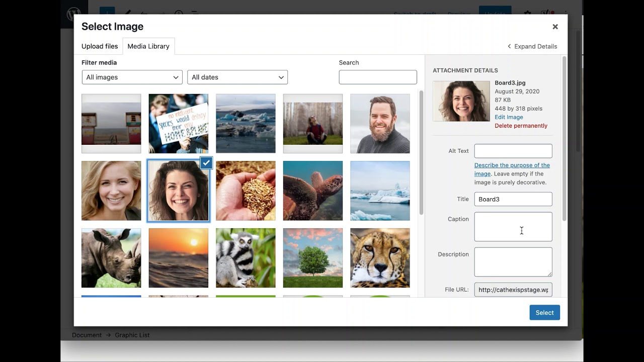Click into the Description text area
644x362 pixels.
pyautogui.click(x=513, y=262)
